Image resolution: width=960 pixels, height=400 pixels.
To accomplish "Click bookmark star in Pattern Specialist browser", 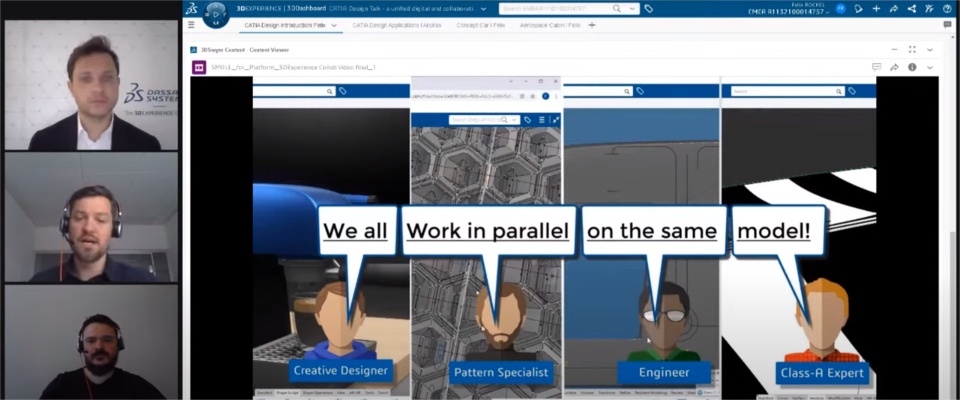I will [532, 96].
